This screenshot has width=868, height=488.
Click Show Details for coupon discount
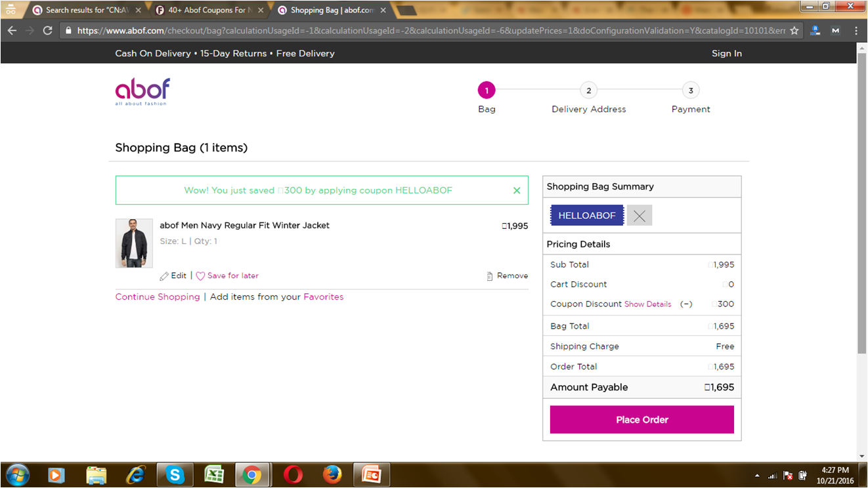click(647, 304)
